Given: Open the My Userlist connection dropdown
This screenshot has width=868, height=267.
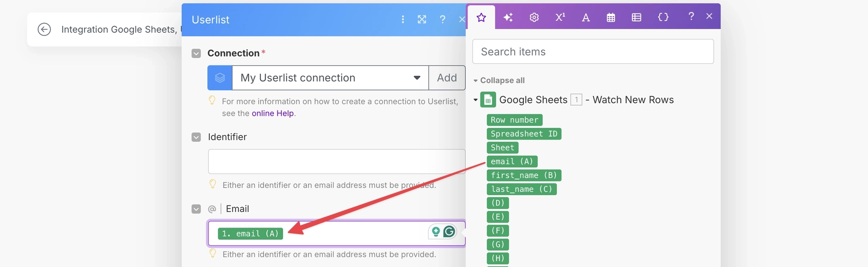Looking at the screenshot, I should 330,78.
